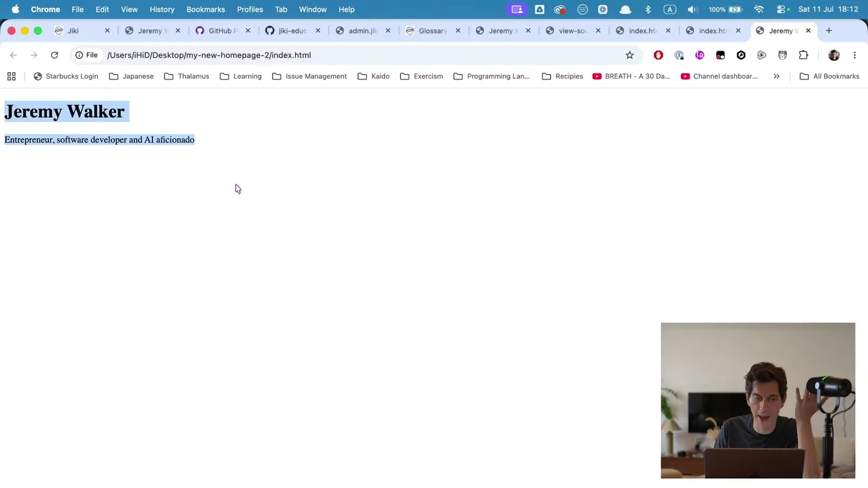Open the Starbucks Login bookmark
868x488 pixels.
[66, 76]
